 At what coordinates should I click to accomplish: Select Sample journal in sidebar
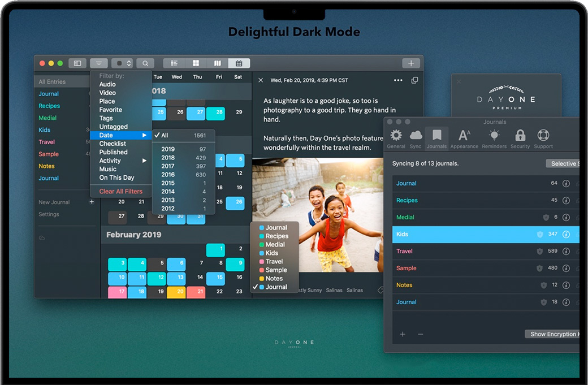pyautogui.click(x=49, y=154)
